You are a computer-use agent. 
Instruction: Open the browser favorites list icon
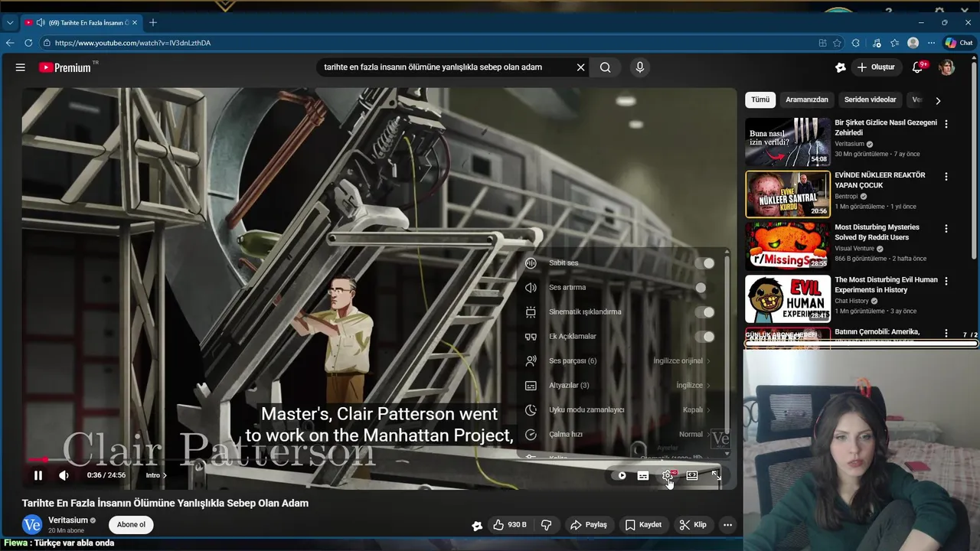click(894, 43)
